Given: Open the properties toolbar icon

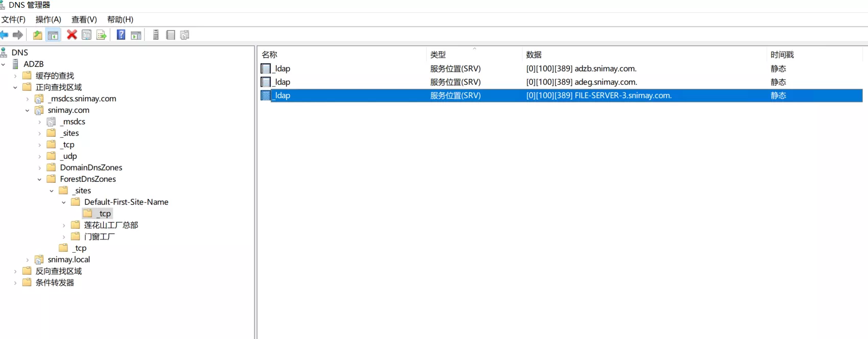Looking at the screenshot, I should 87,35.
